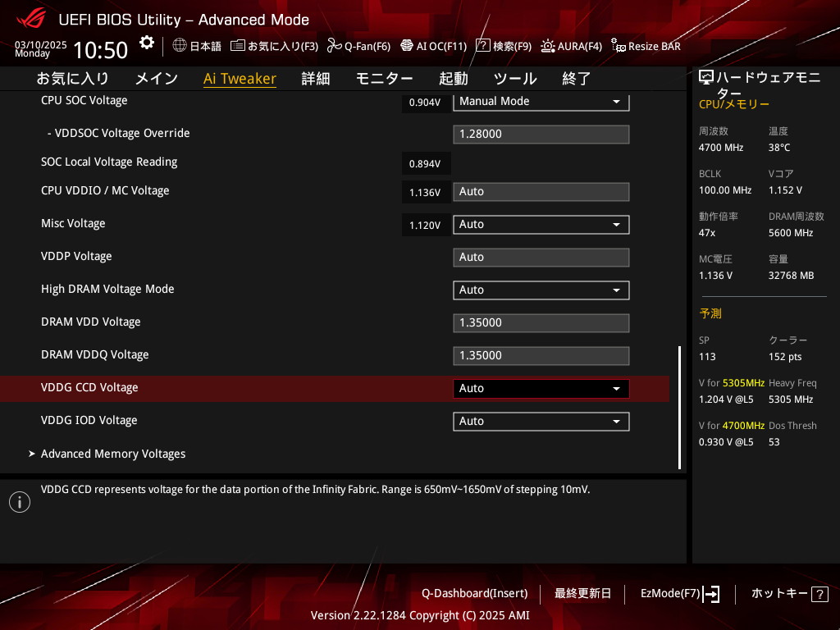
Task: Open Q-Fan control fan icon
Action: click(x=335, y=46)
